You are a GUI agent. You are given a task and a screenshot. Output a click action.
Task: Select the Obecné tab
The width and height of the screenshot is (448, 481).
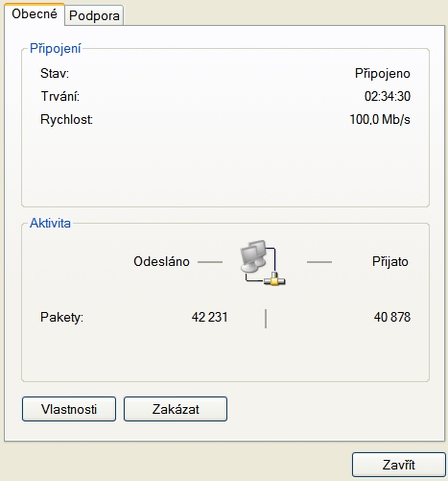(35, 14)
